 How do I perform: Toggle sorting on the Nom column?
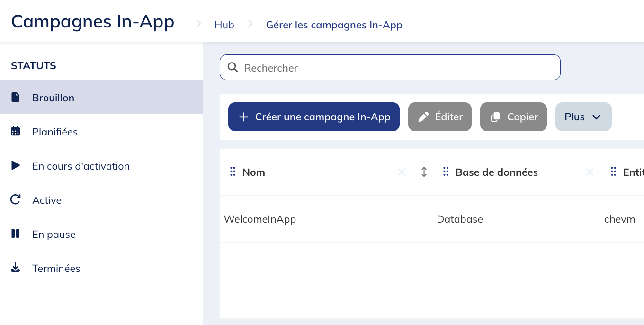pyautogui.click(x=424, y=172)
